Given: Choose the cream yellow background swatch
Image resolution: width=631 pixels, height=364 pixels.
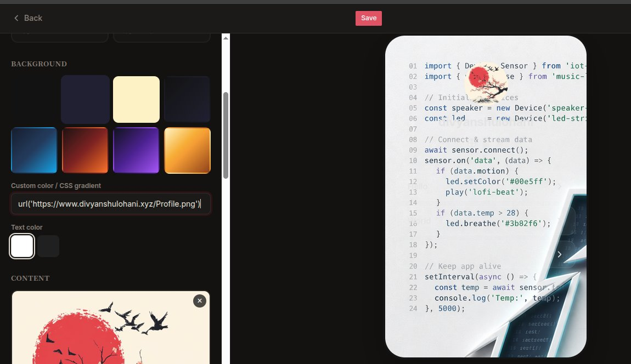Looking at the screenshot, I should click(x=137, y=99).
